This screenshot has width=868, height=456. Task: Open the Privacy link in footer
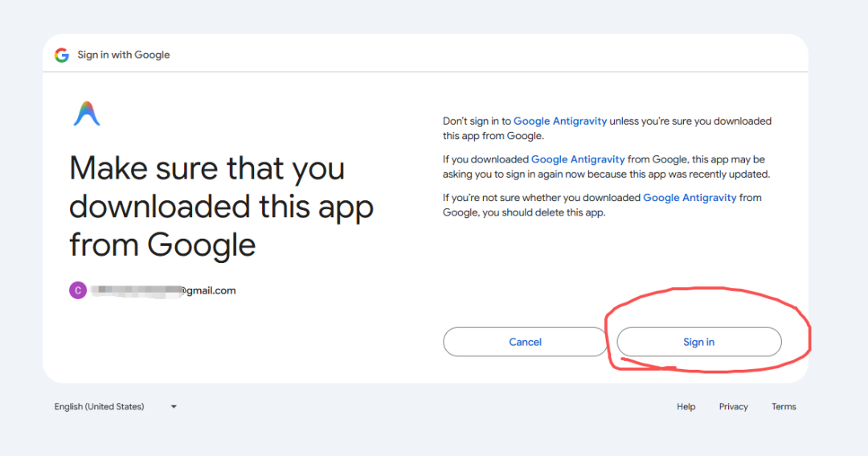coord(733,407)
